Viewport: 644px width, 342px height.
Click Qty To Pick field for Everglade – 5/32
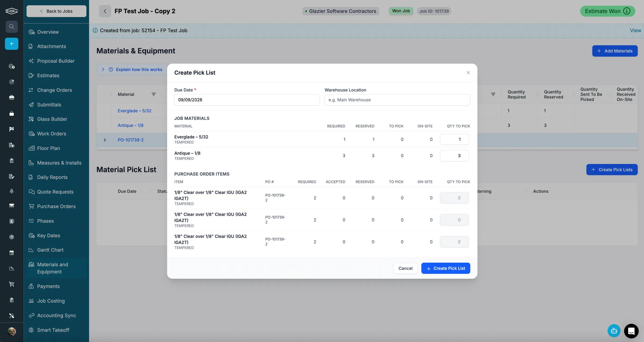pyautogui.click(x=454, y=139)
